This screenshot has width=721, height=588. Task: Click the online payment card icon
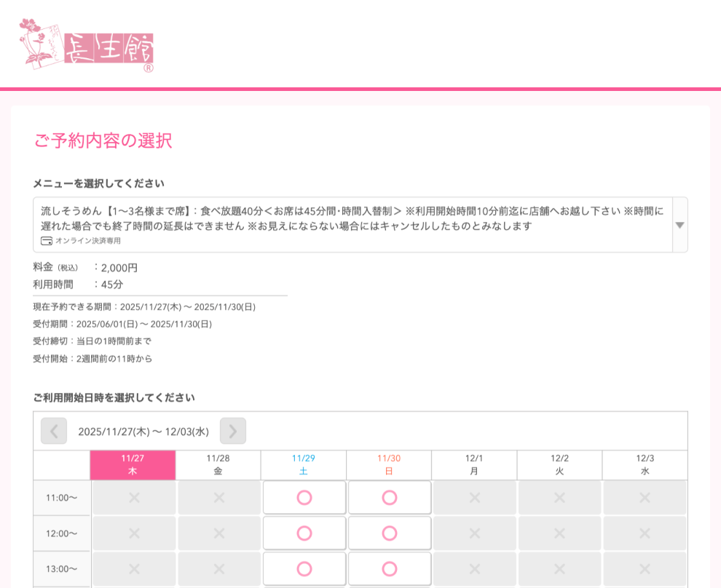tap(47, 241)
